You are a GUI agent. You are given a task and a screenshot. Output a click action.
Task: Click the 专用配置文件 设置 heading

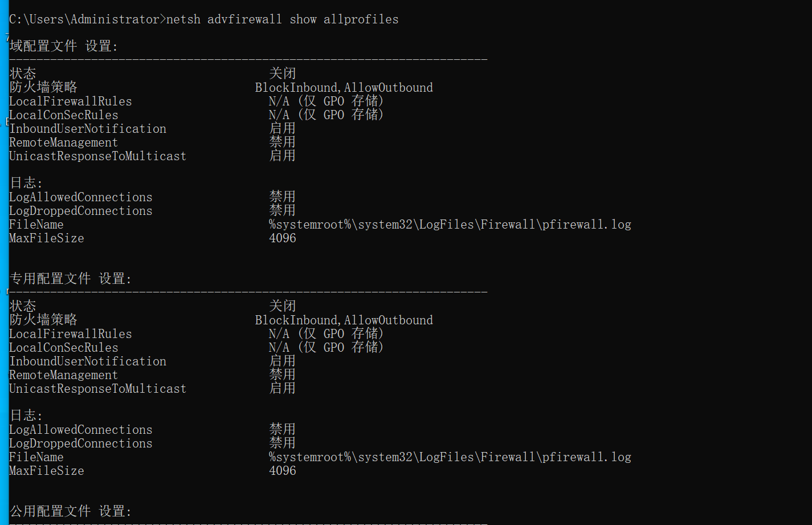click(x=71, y=279)
